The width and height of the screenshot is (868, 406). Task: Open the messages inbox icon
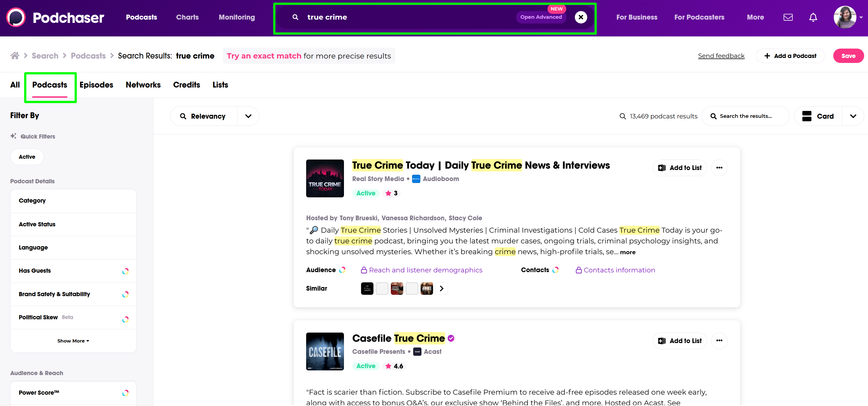(x=788, y=17)
